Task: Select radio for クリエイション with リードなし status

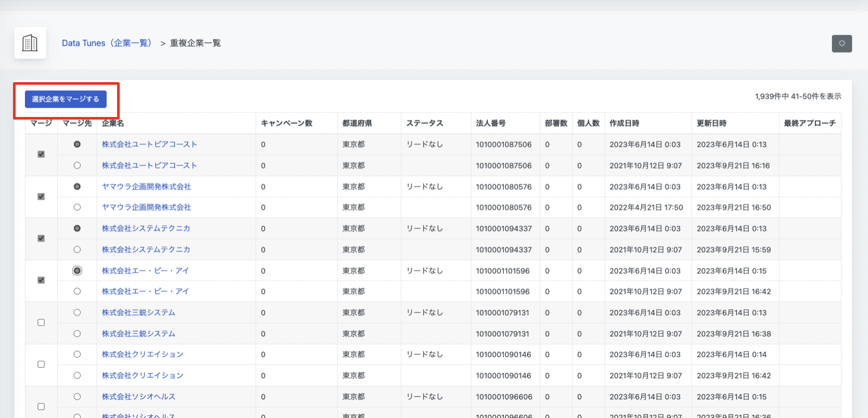Action: (77, 354)
